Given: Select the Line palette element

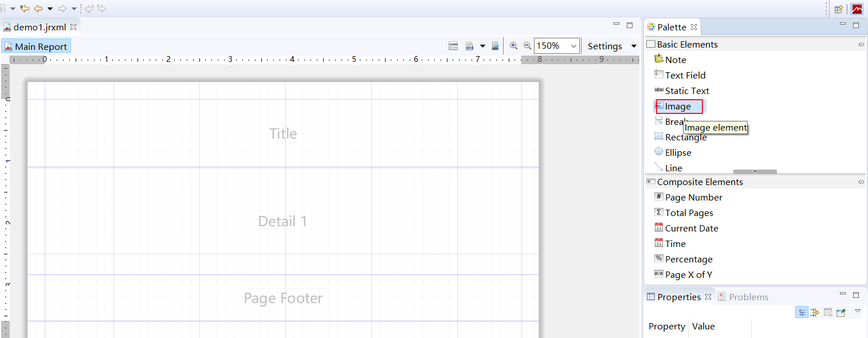Looking at the screenshot, I should point(669,168).
